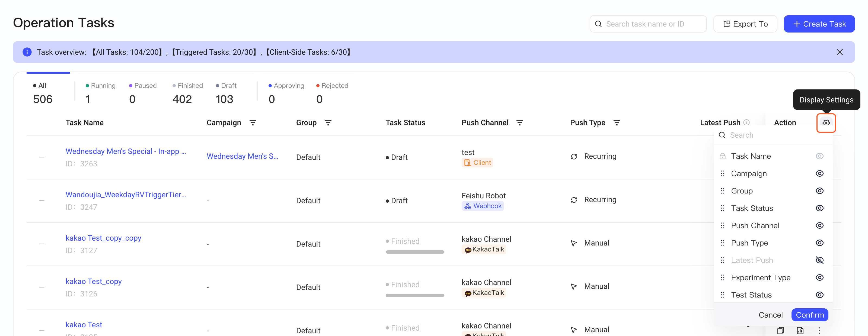
Task: Focus the Search task name or ID field
Action: click(x=648, y=24)
